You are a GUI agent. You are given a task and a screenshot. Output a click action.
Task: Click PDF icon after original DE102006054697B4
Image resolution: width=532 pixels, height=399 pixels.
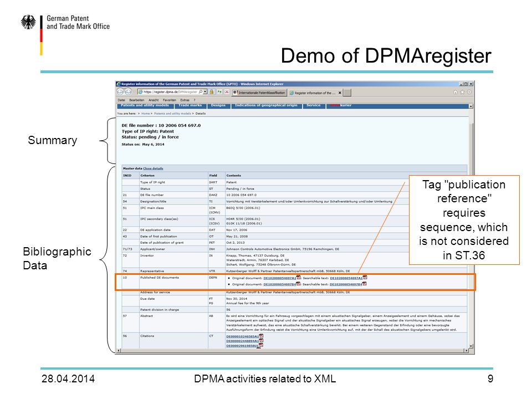tap(298, 284)
